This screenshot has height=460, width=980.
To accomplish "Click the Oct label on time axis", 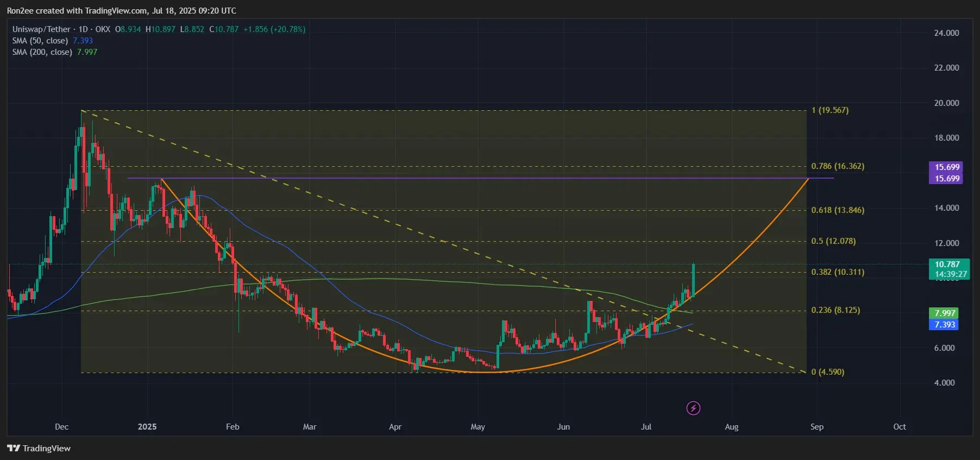I will tap(900, 427).
